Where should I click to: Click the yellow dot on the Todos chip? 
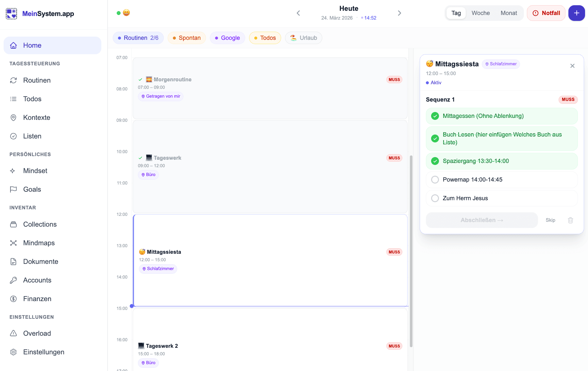256,38
